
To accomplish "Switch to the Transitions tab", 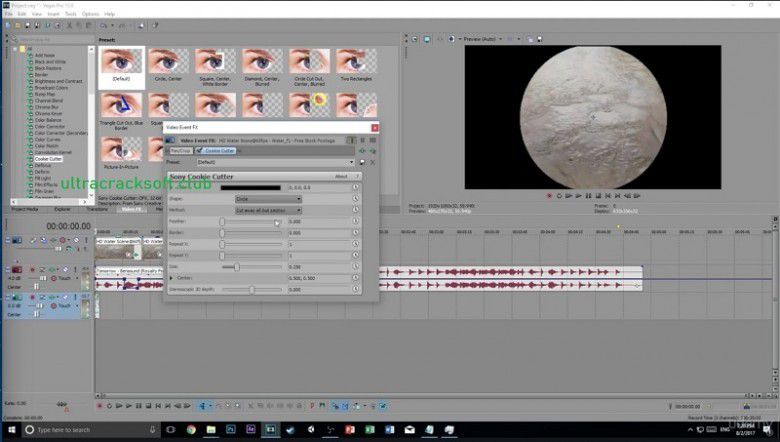I will [x=97, y=209].
